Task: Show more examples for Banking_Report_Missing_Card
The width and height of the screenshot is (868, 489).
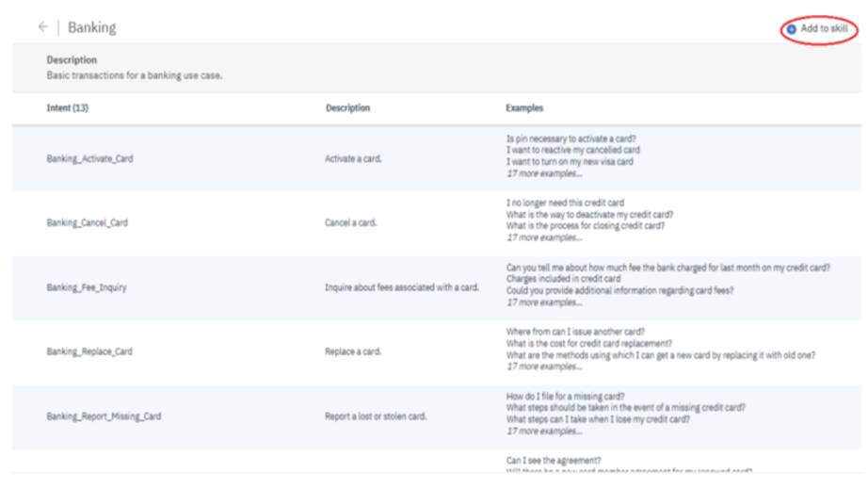Action: click(x=544, y=431)
